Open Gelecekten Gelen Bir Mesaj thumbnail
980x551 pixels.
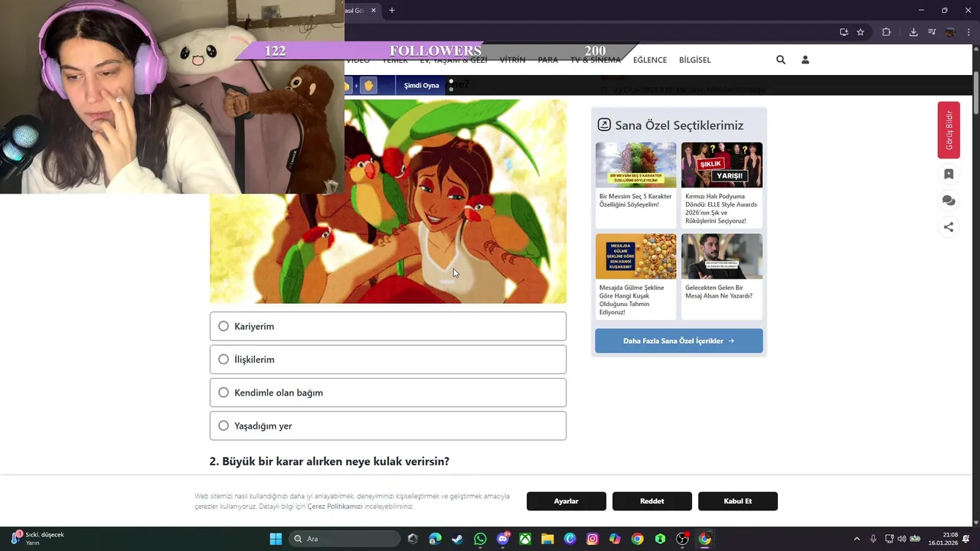722,256
